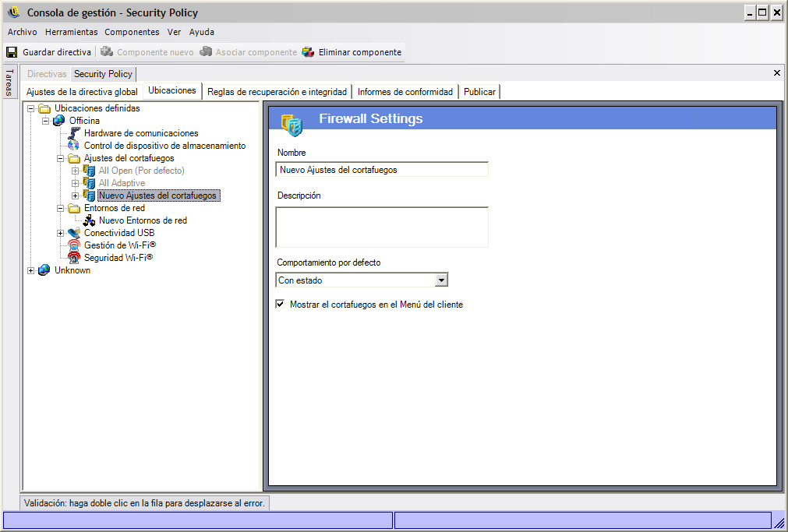
Task: Select the Directivas tab
Action: [47, 74]
